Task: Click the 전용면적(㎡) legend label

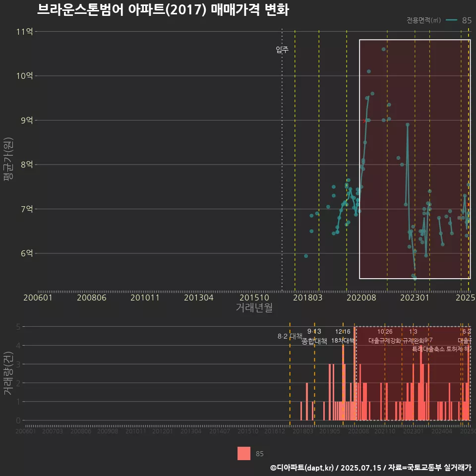Action: point(423,20)
